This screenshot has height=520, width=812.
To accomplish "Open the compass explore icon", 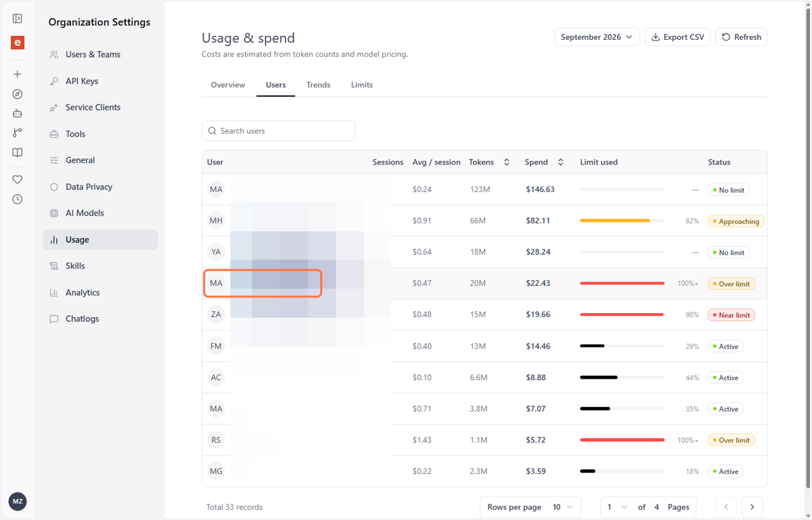I will pos(18,94).
